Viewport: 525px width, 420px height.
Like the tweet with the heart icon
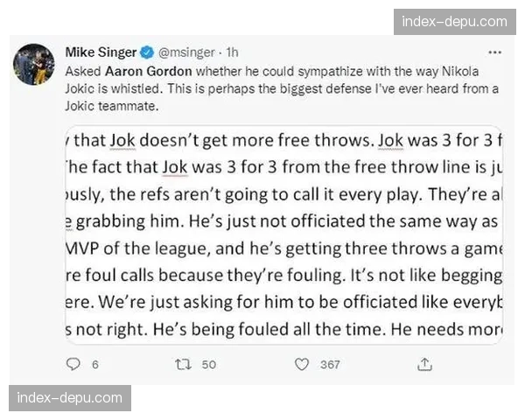302,364
